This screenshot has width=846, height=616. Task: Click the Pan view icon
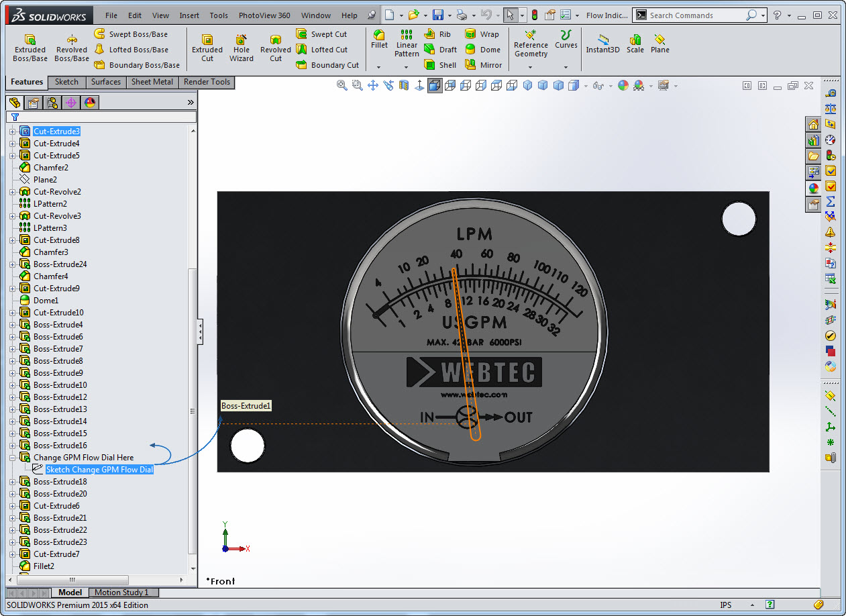(x=373, y=85)
